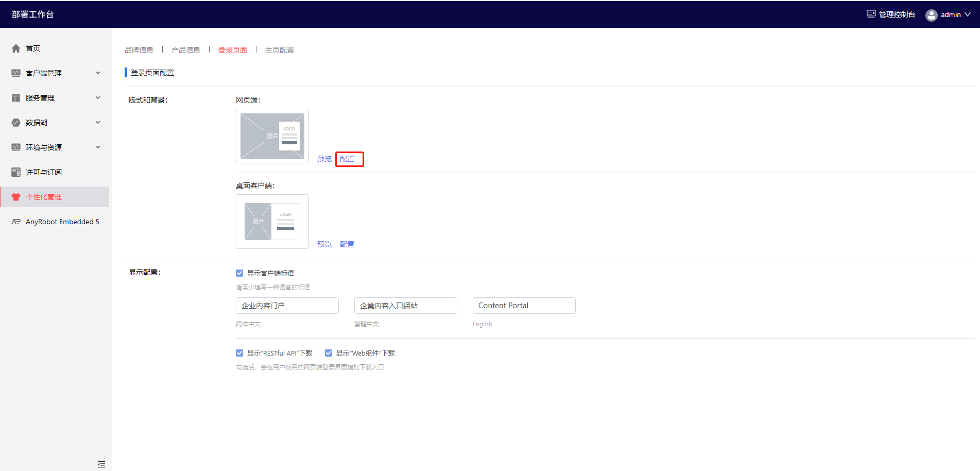
Task: Toggle 显示客户端标语 checkbox
Action: point(239,273)
